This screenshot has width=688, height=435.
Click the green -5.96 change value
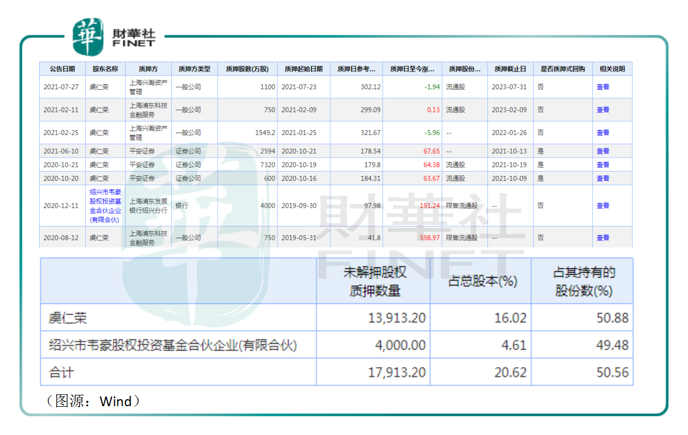pyautogui.click(x=432, y=133)
